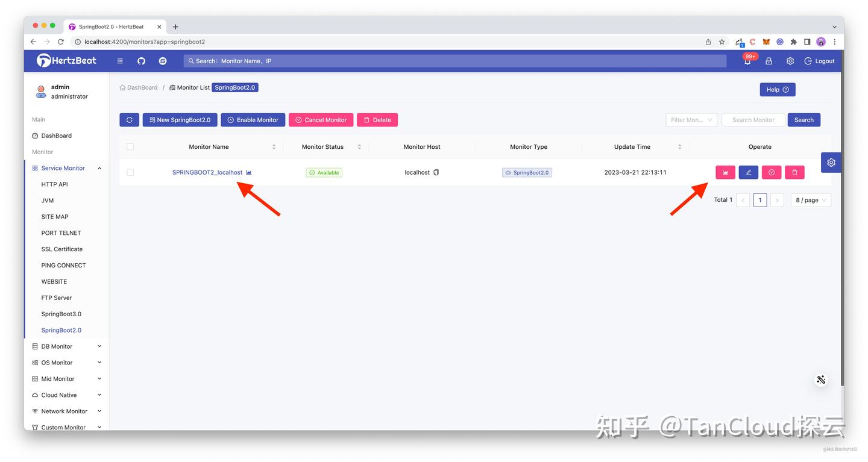Viewport: 868px width, 462px height.
Task: Click the browser share icon in address bar
Action: [708, 42]
